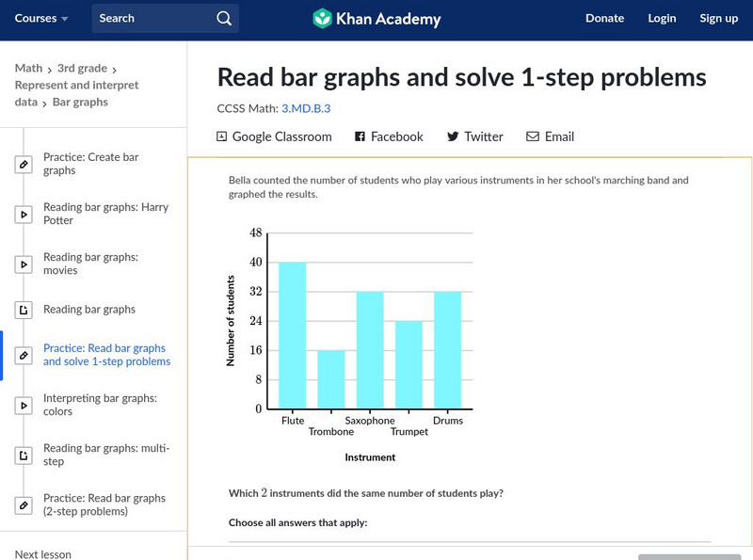Image resolution: width=753 pixels, height=560 pixels.
Task: Open the Courses dropdown menu
Action: (41, 18)
